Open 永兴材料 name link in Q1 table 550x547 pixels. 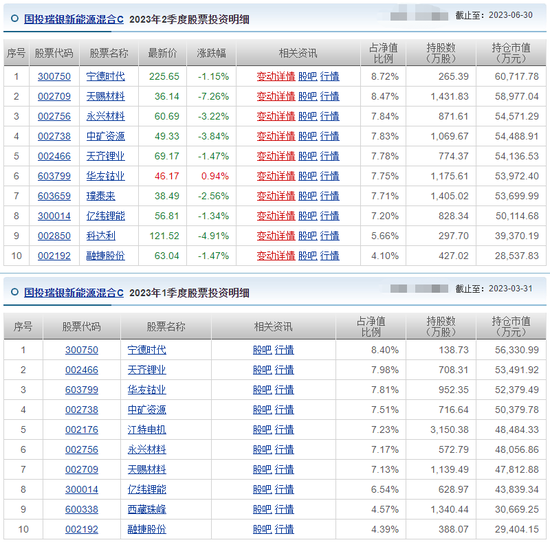[x=147, y=449]
